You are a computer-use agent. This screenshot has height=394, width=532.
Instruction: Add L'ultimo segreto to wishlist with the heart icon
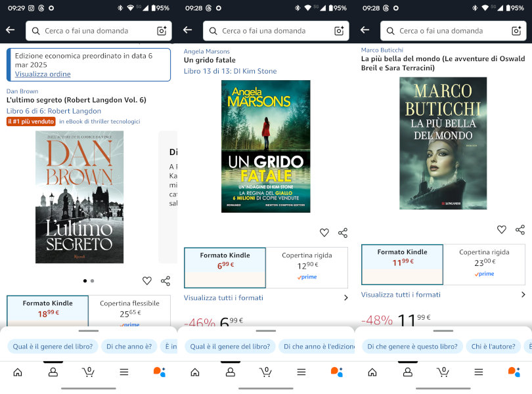pyautogui.click(x=147, y=280)
